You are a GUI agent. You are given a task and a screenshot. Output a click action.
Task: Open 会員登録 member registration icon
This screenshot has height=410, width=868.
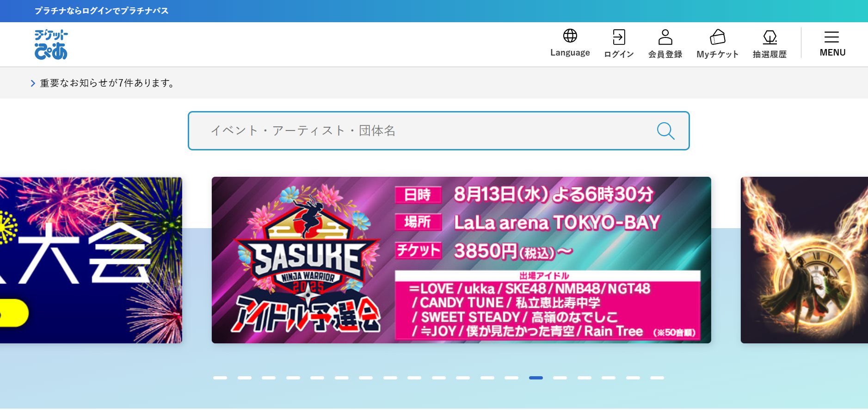point(665,37)
